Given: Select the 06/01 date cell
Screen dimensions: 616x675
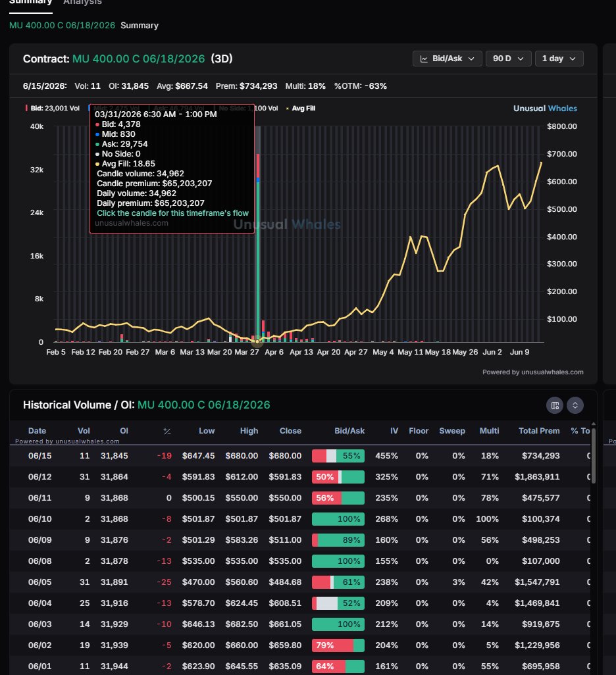Looking at the screenshot, I should [39, 666].
